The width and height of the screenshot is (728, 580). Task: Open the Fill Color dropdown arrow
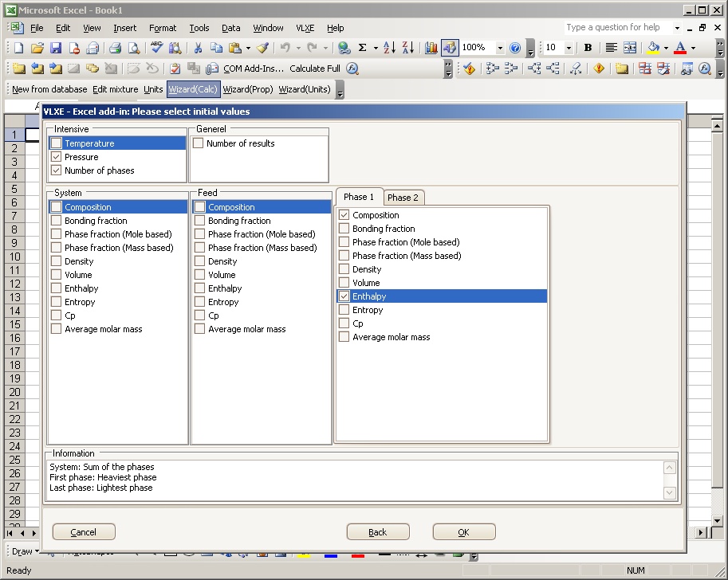[666, 48]
